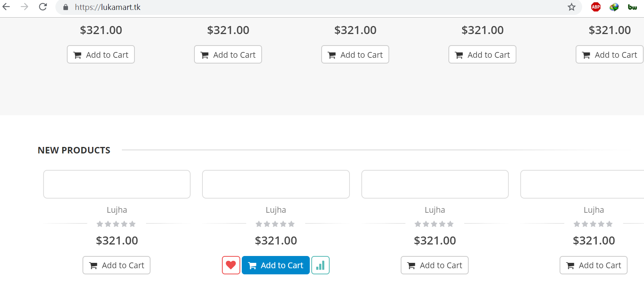Click the $321.00 price of the second new product
This screenshot has width=644, height=282.
click(x=276, y=240)
